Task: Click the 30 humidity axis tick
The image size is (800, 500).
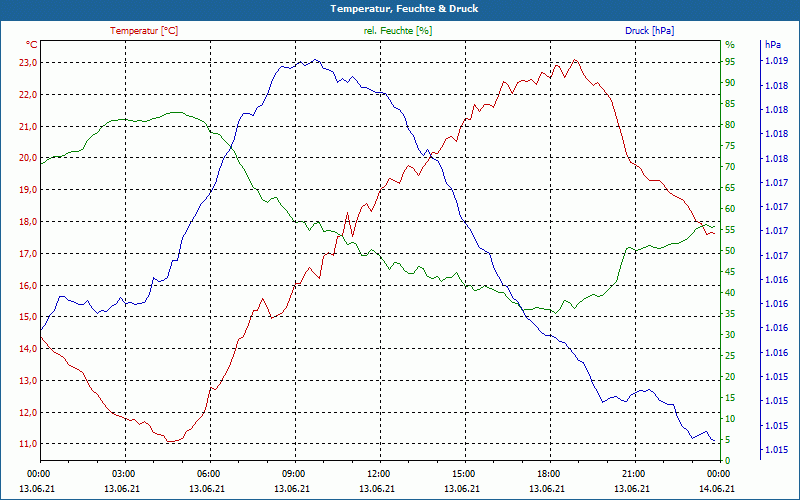Action: pos(730,335)
